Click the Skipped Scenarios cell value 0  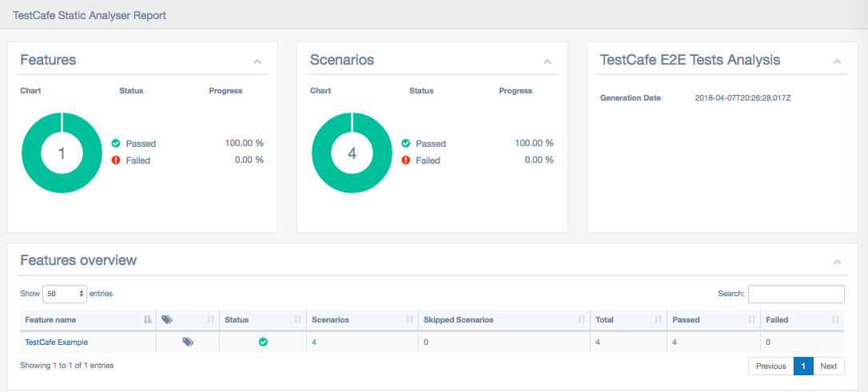pos(426,343)
